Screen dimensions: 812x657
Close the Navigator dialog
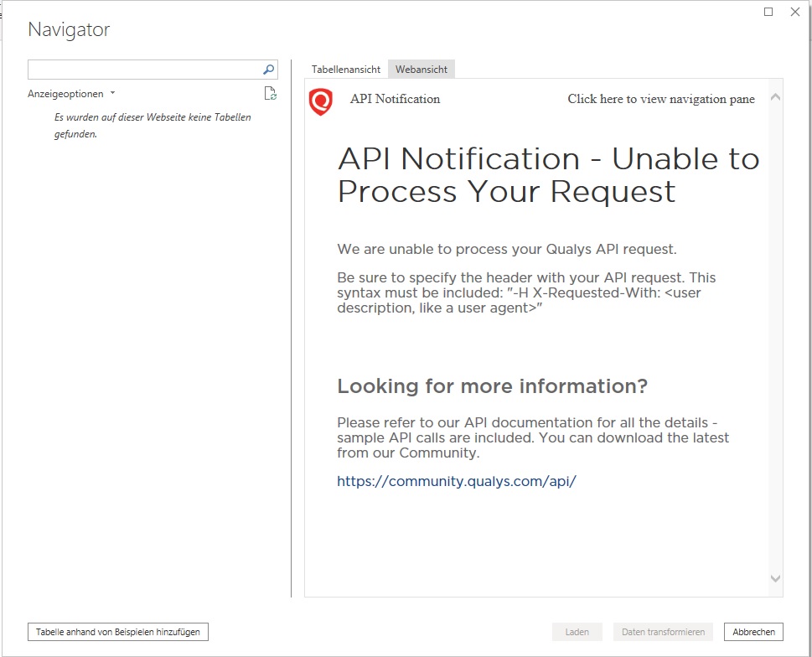pos(795,12)
